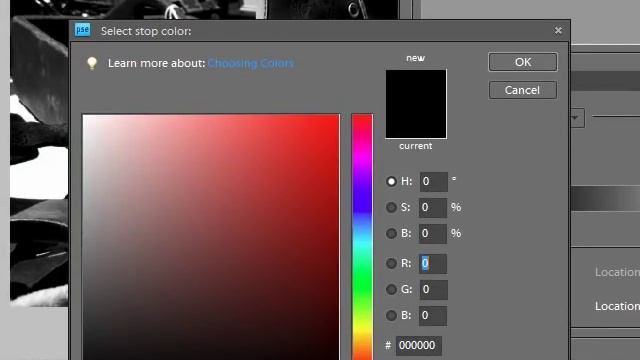Image resolution: width=640 pixels, height=360 pixels.
Task: Click the lightbulb tip icon
Action: pos(92,63)
